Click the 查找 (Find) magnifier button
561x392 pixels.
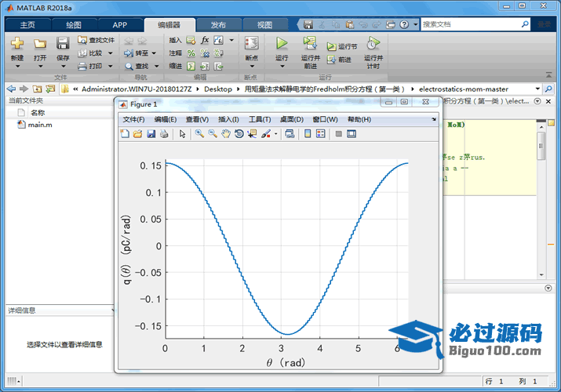137,66
